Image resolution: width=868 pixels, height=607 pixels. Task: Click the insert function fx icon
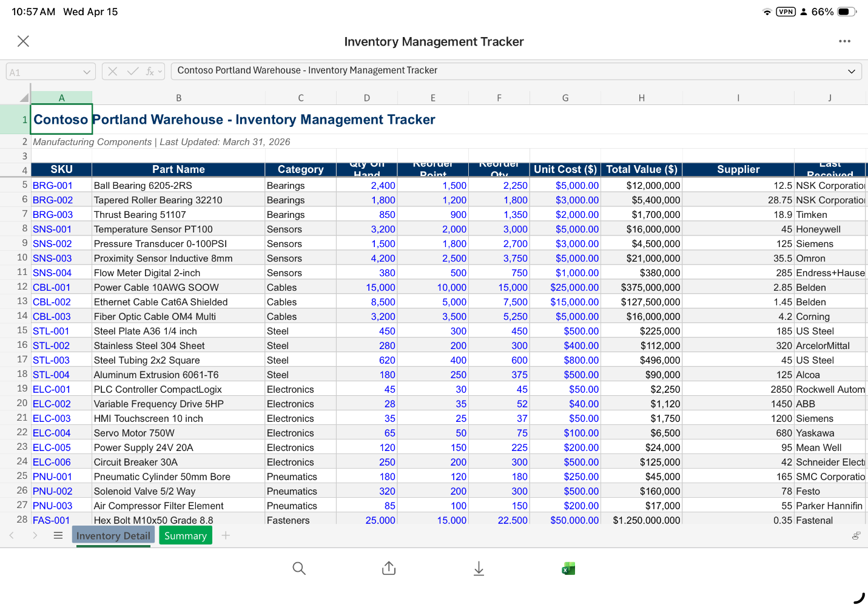149,72
